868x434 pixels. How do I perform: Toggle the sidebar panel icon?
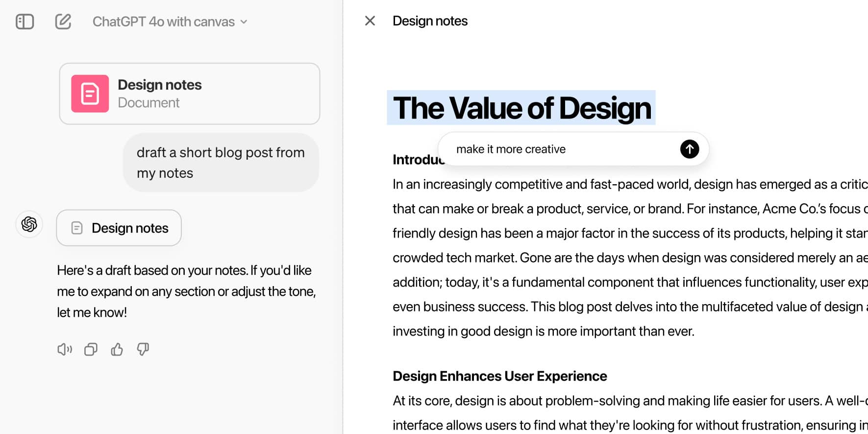(x=25, y=22)
